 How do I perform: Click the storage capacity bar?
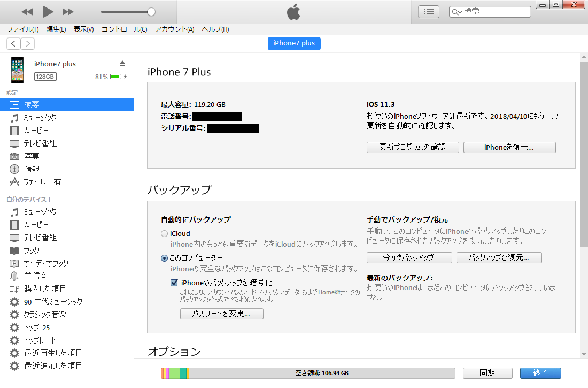click(308, 373)
